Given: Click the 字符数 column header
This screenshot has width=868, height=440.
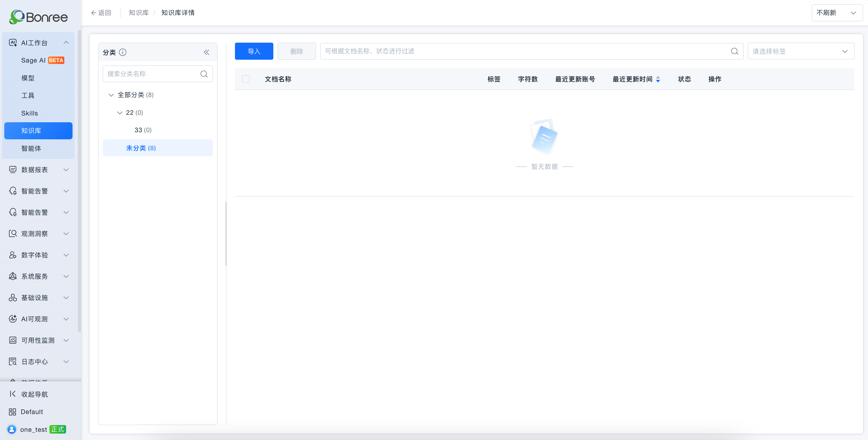Looking at the screenshot, I should tap(528, 79).
